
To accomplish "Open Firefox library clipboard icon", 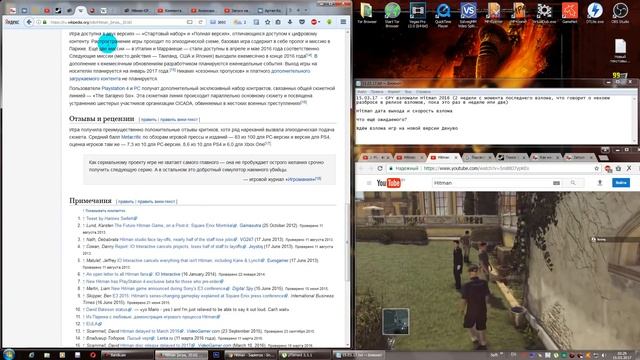I will pyautogui.click(x=278, y=22).
